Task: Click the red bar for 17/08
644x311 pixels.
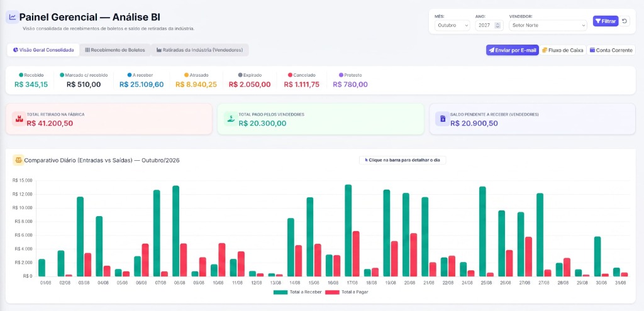Action: tap(356, 254)
